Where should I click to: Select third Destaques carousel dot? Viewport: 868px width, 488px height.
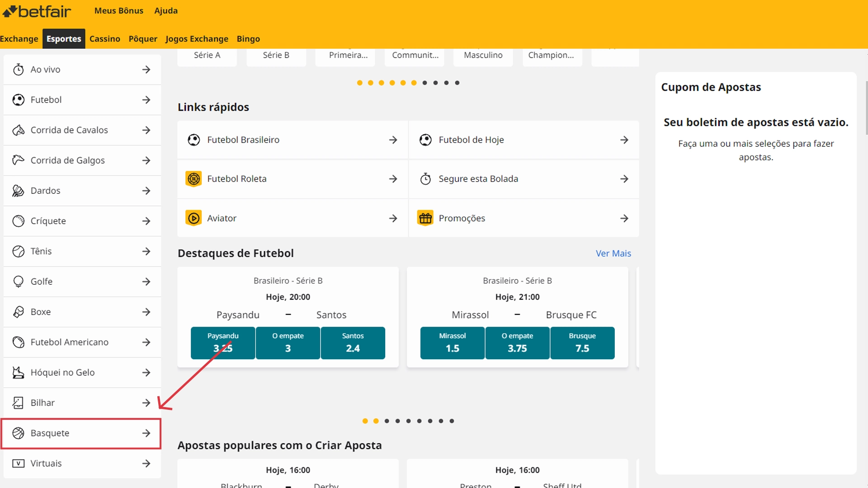point(387,421)
